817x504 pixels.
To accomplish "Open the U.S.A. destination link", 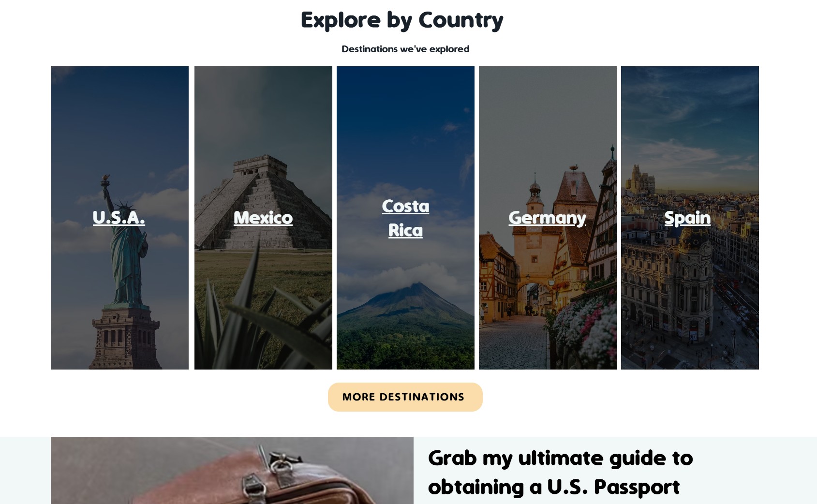I will [x=119, y=218].
